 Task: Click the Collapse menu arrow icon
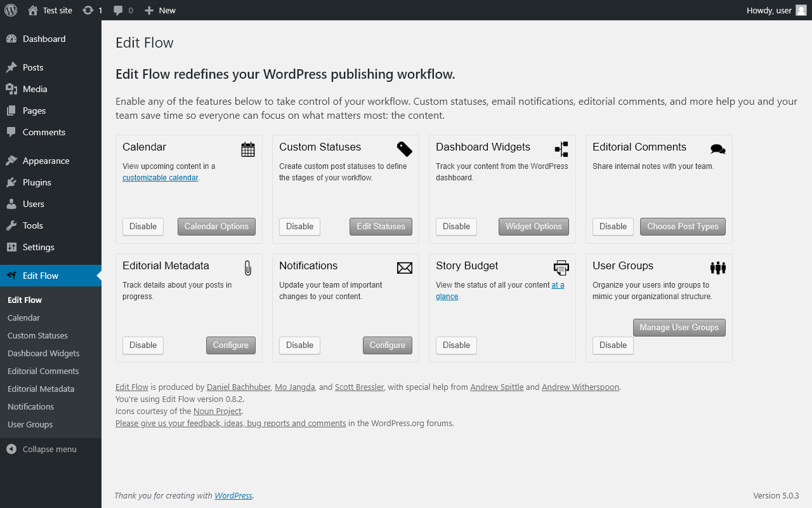pos(11,449)
